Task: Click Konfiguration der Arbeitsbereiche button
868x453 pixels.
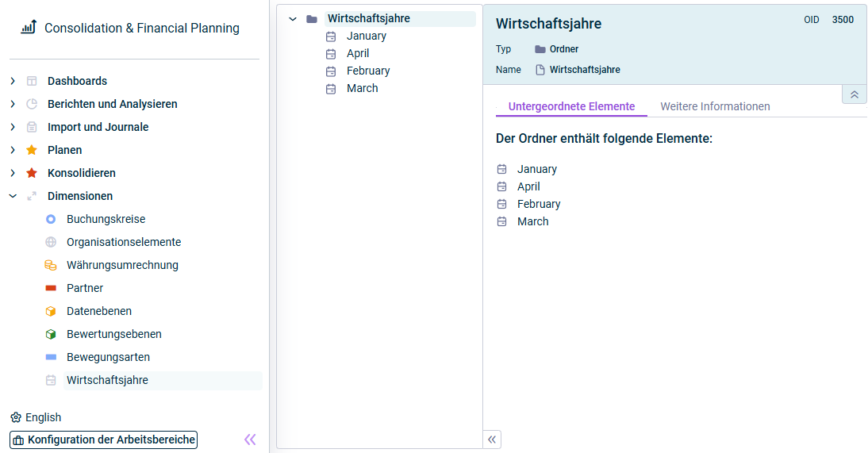Action: click(x=103, y=440)
